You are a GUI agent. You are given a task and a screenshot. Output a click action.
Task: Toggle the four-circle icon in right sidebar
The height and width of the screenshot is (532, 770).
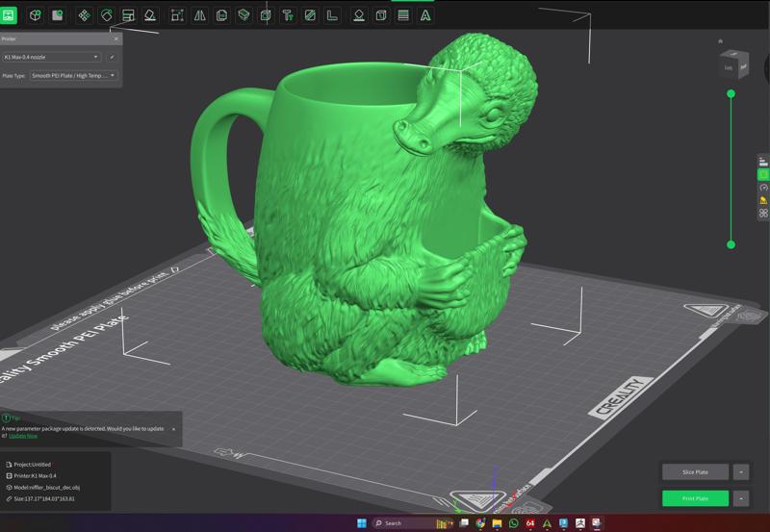[763, 213]
